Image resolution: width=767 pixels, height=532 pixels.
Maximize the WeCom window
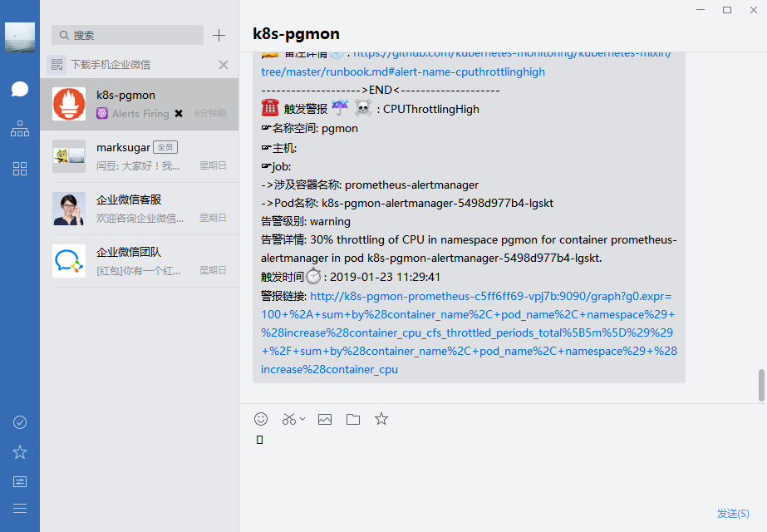pyautogui.click(x=727, y=10)
